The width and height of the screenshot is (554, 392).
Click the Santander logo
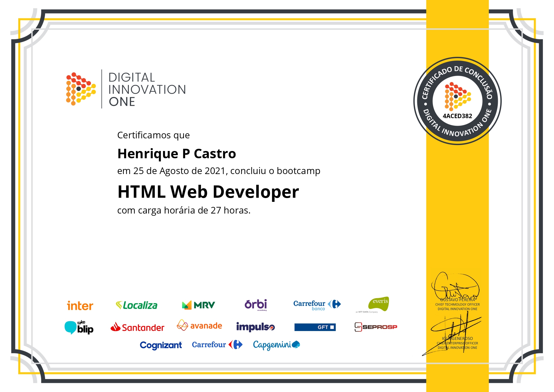click(x=137, y=327)
